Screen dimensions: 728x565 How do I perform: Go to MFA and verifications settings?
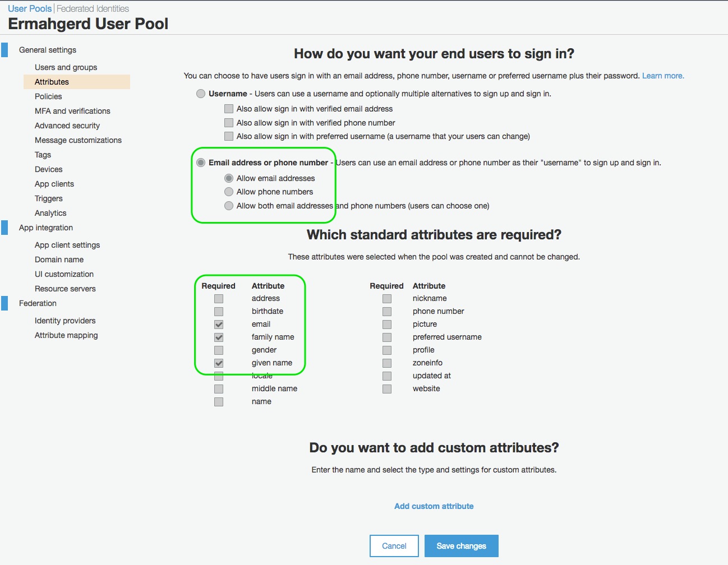pos(72,111)
